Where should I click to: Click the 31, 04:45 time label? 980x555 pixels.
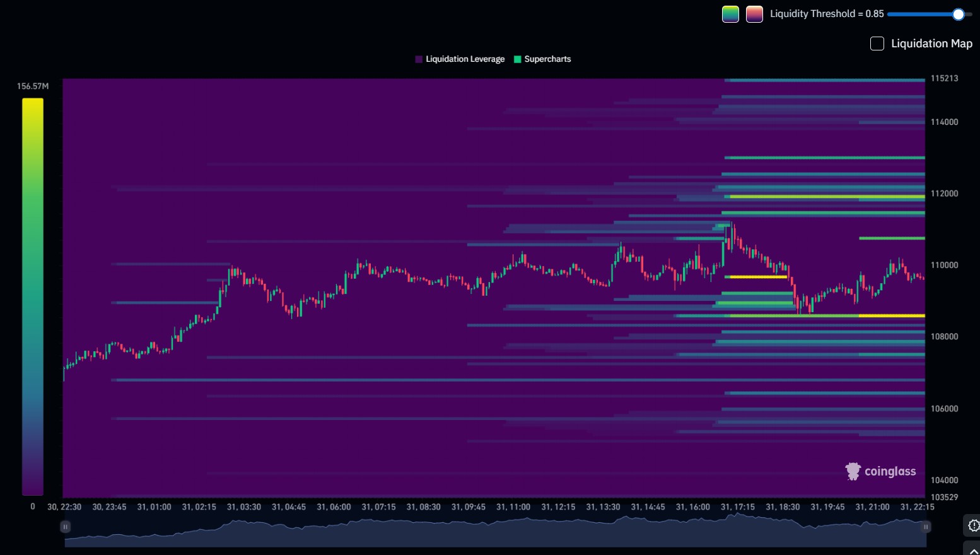[x=288, y=507]
